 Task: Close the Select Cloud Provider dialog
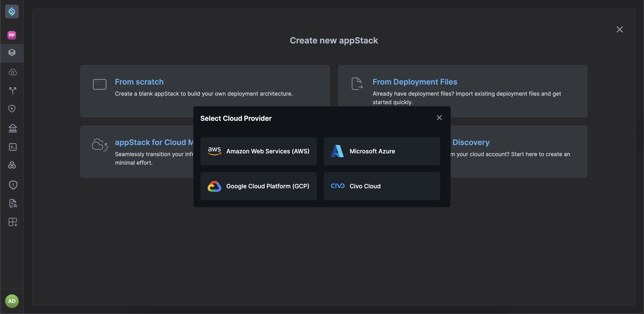point(439,118)
